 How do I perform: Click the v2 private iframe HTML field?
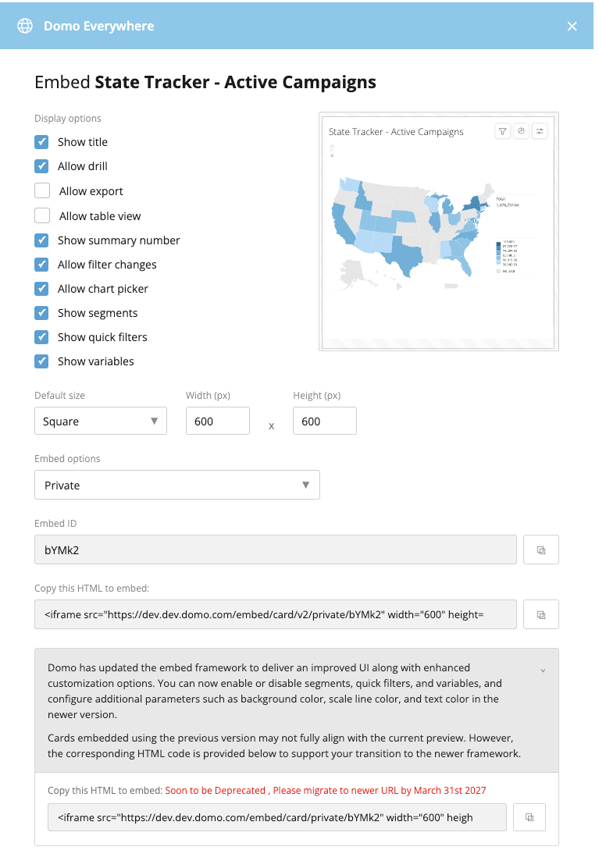click(x=276, y=614)
